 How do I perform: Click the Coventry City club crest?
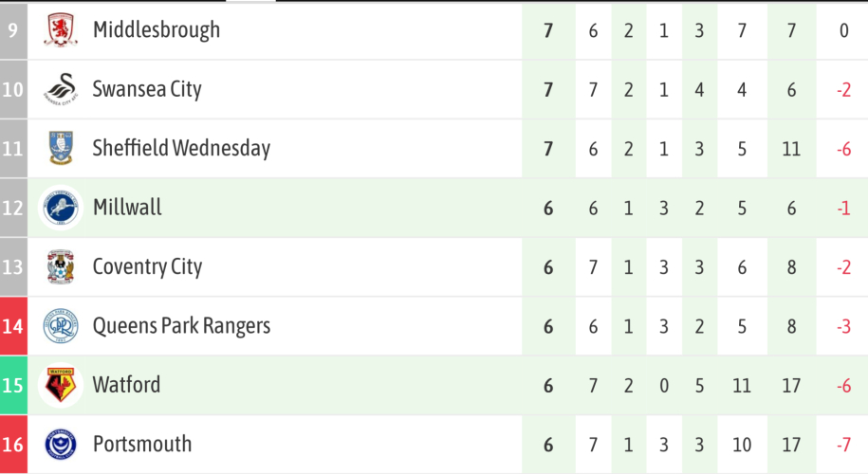[62, 266]
